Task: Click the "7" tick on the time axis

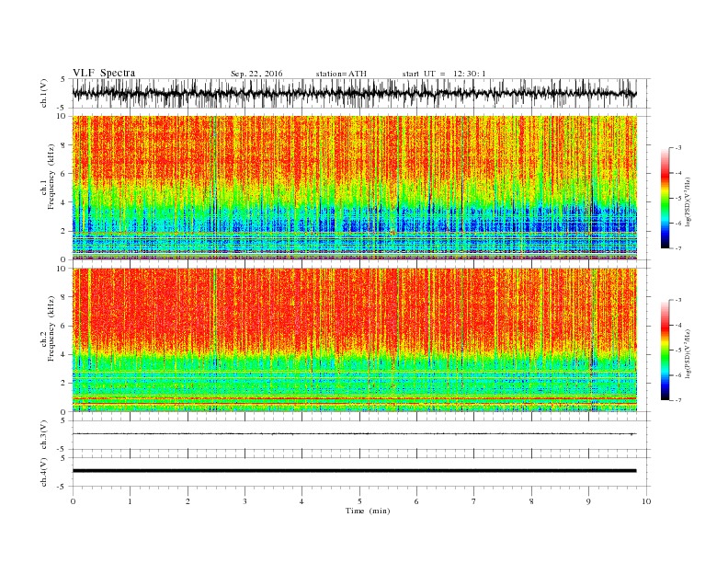Action: pyautogui.click(x=474, y=501)
